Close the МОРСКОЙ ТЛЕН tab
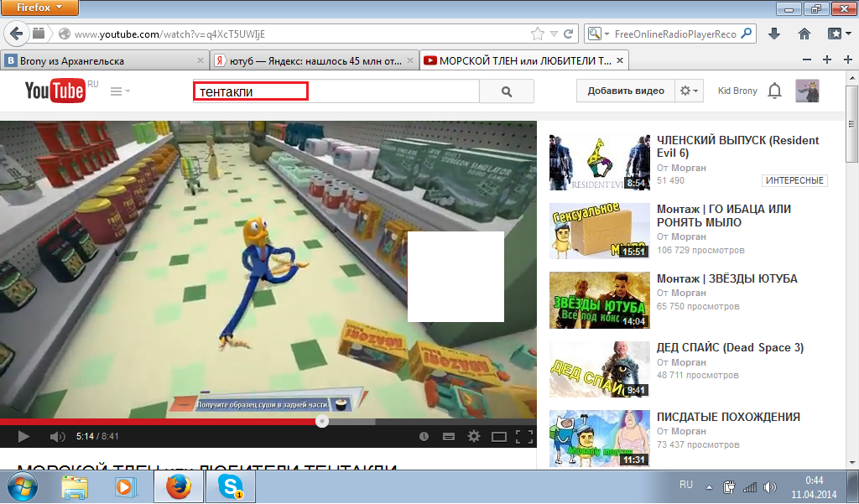The image size is (859, 504). 620,61
